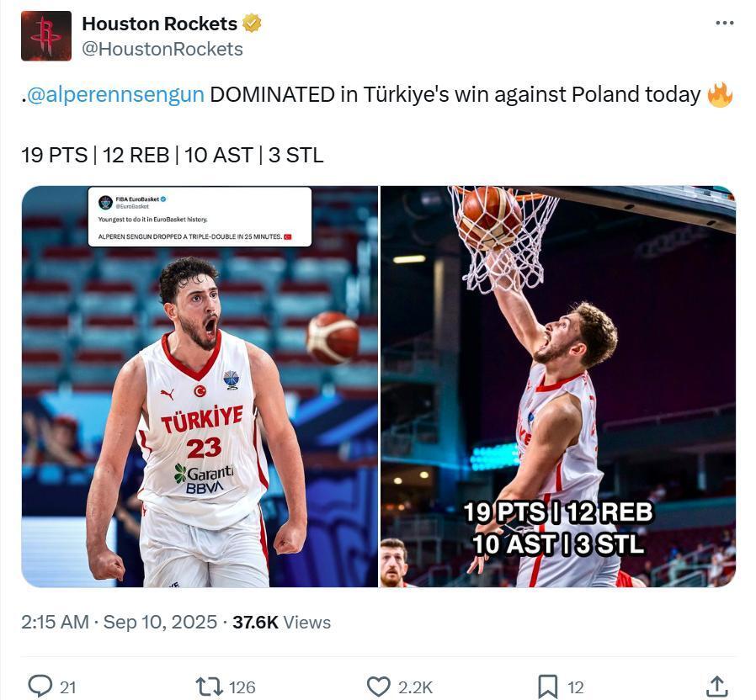Image resolution: width=756 pixels, height=700 pixels.
Task: Click the 2.2K likes count
Action: pyautogui.click(x=415, y=687)
